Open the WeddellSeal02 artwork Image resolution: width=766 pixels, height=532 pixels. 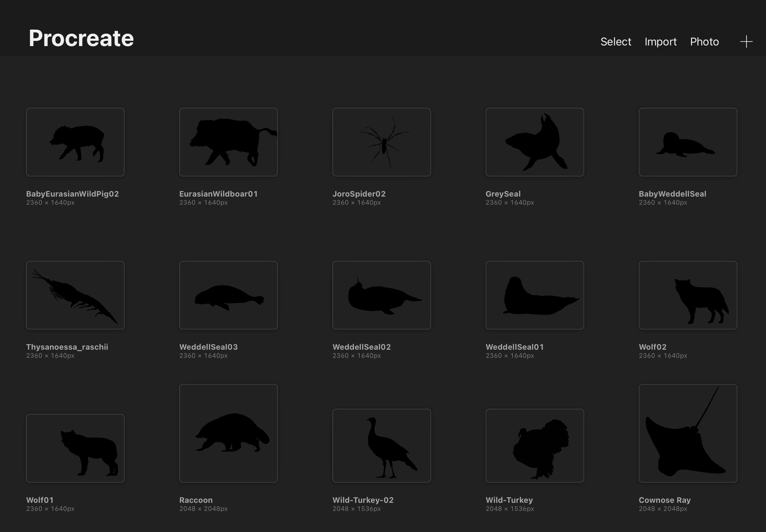pos(381,295)
